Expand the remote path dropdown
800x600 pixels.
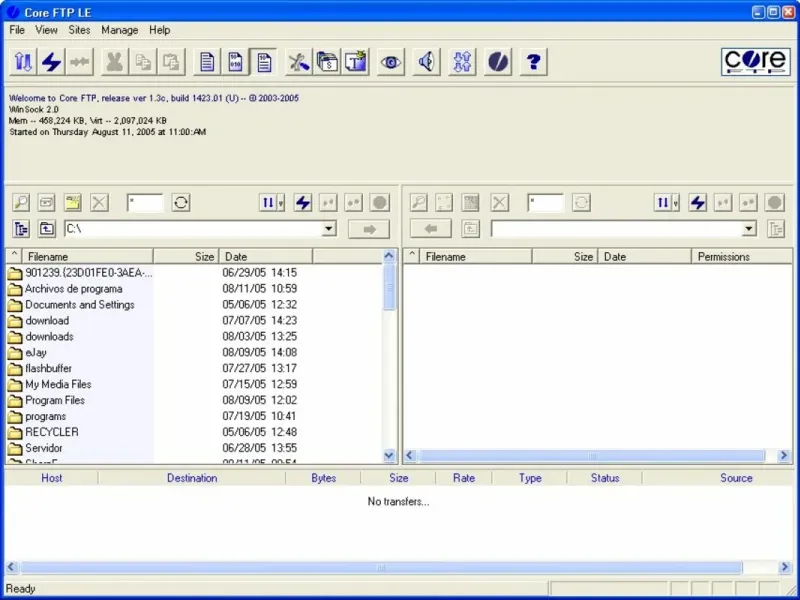(749, 229)
